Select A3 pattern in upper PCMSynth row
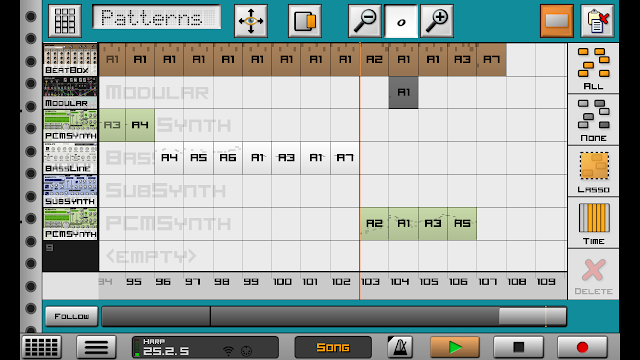 click(x=112, y=125)
